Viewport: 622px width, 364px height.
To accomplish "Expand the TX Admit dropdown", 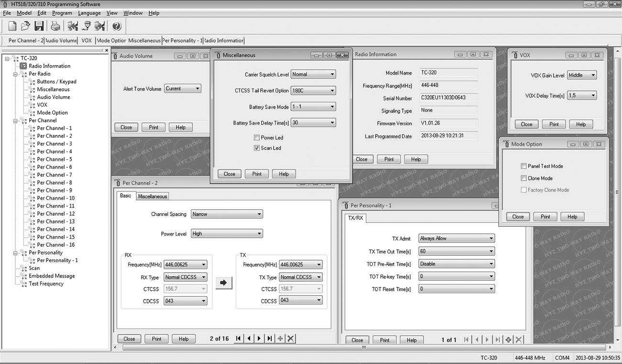I will [456, 239].
